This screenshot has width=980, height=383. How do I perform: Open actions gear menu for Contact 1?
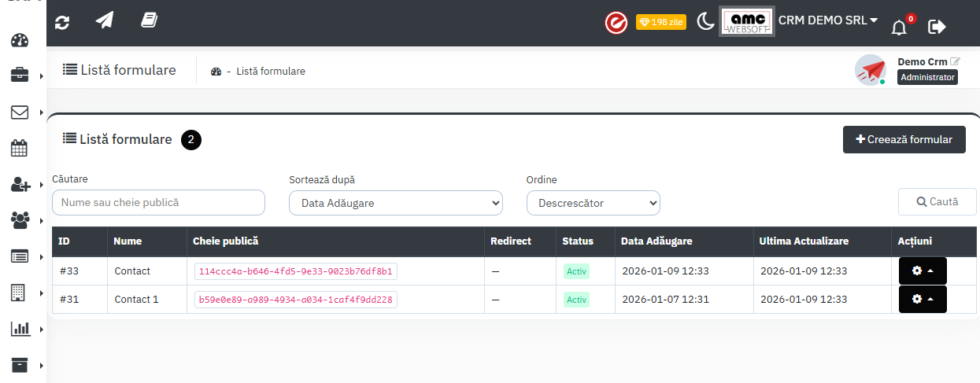tap(923, 299)
